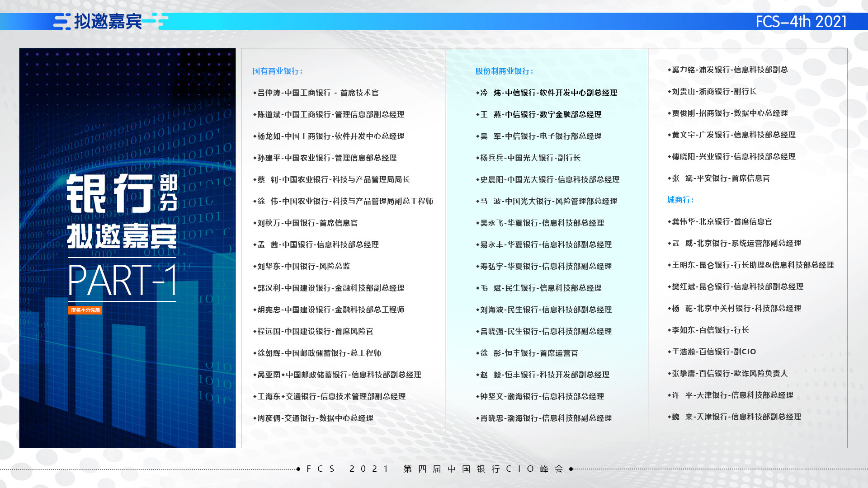Screen dimensions: 868x488
Task: Click 杨乾-北京中关村银行 entry
Action: coord(734,308)
